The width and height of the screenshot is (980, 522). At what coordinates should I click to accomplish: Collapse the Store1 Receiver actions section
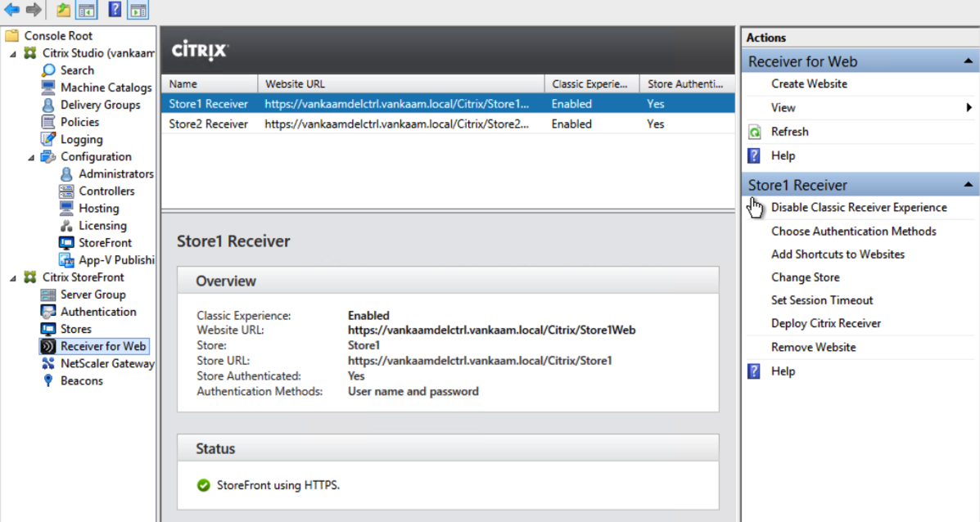point(968,185)
